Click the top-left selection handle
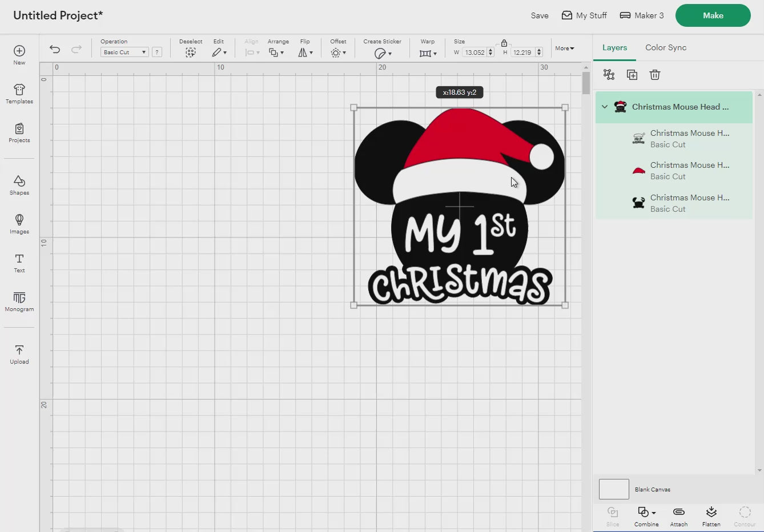This screenshot has height=532, width=764. tap(353, 107)
